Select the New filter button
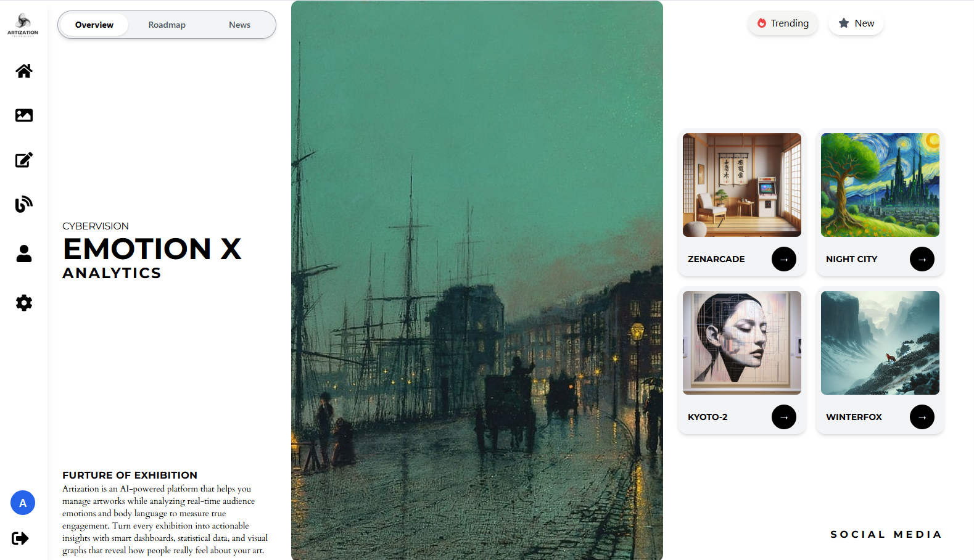This screenshot has height=560, width=974. [856, 23]
